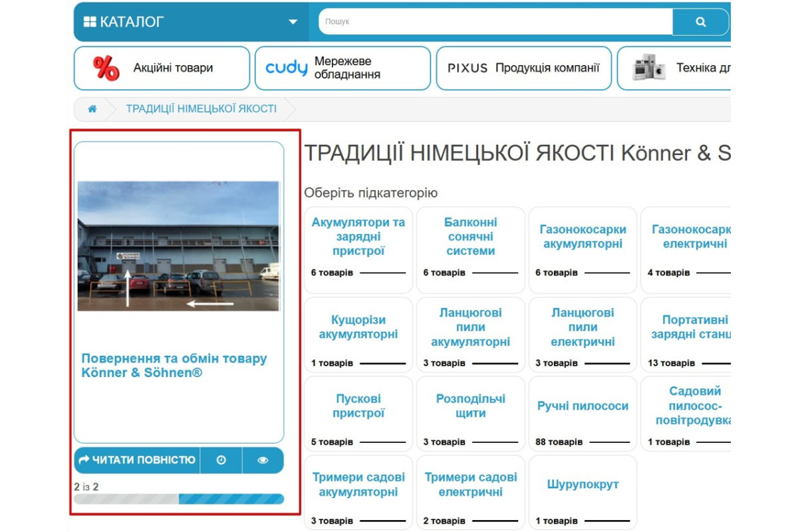The width and height of the screenshot is (798, 532).
Task: Click 'Оберіть підкатегорію' heading text
Action: tap(371, 194)
